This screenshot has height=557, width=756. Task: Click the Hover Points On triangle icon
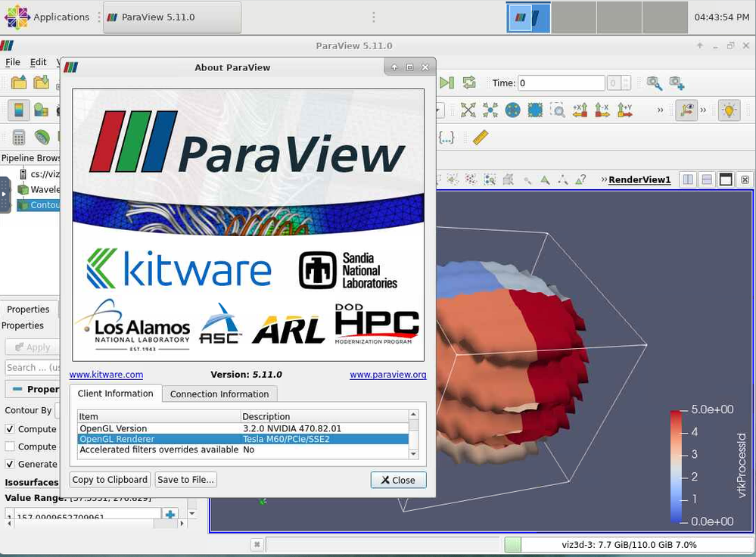[x=545, y=180]
